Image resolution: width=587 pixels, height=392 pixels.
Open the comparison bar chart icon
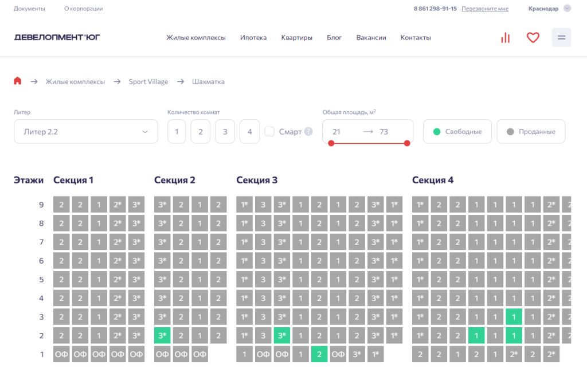tap(506, 37)
